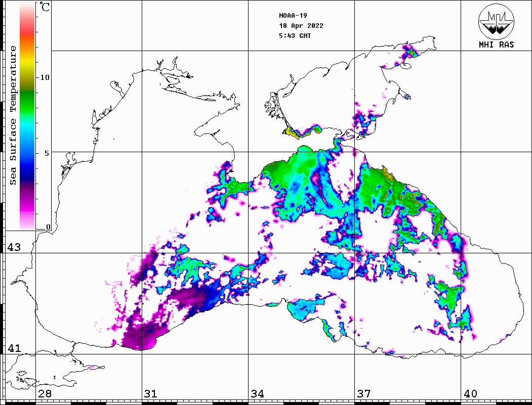The height and width of the screenshot is (405, 532).
Task: Click the '0' tick label on temperature scale
Action: click(x=48, y=227)
